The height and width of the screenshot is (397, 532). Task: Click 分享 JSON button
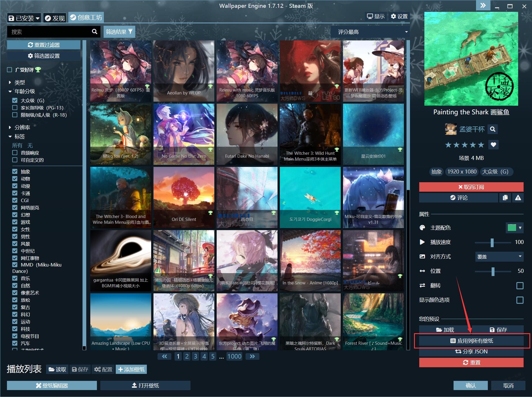point(471,351)
